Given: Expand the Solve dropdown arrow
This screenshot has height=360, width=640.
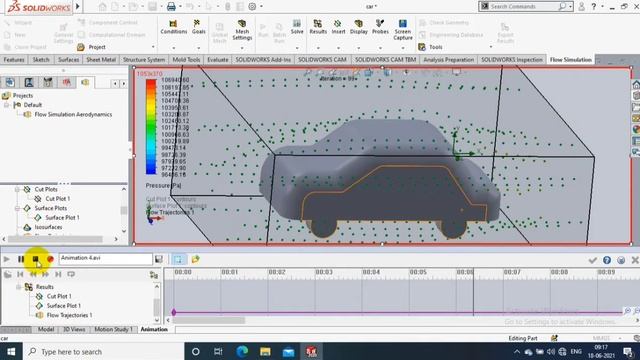Looking at the screenshot, I should coord(297,48).
